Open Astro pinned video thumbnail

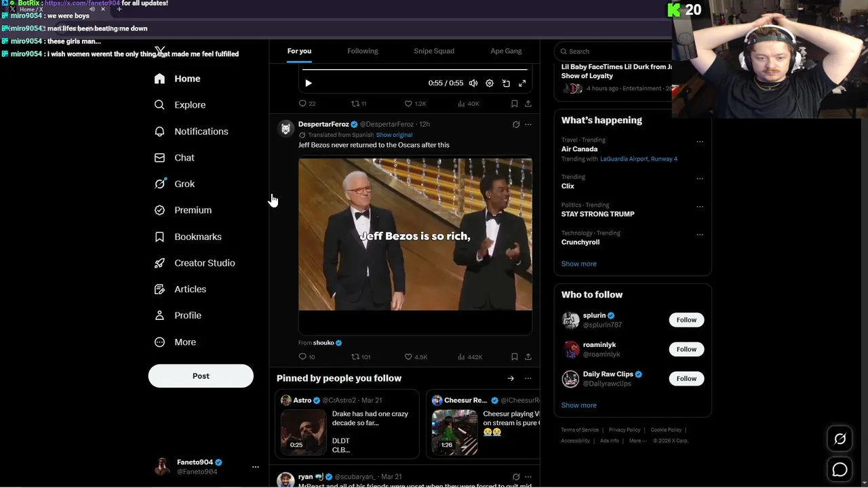coord(303,432)
